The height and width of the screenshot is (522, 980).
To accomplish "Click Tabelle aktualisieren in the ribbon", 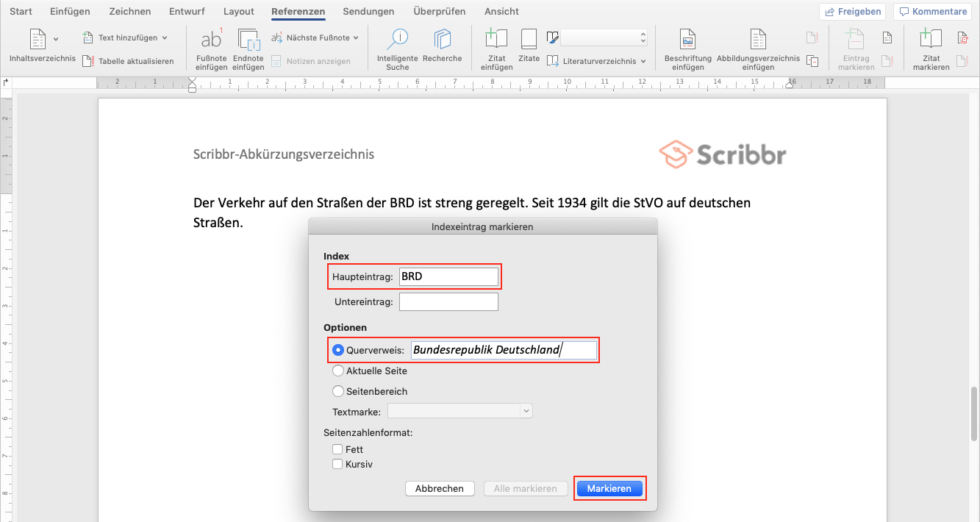I will tap(127, 61).
